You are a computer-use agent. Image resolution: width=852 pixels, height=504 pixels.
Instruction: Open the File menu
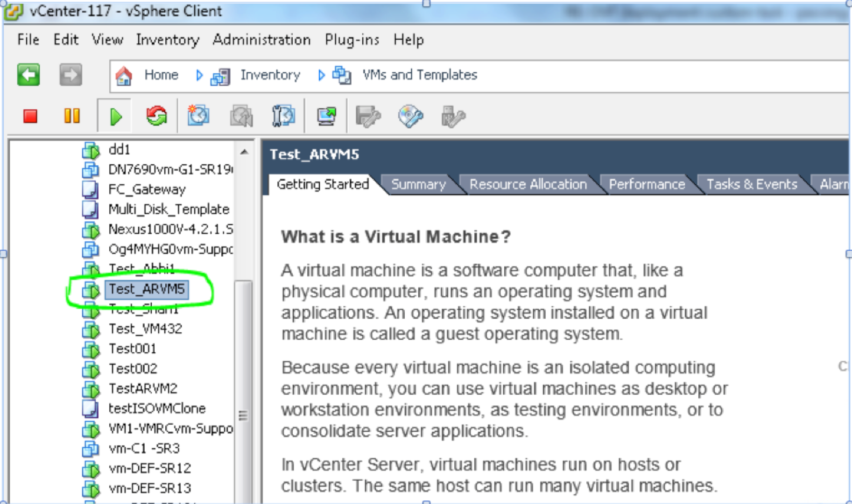pyautogui.click(x=28, y=40)
